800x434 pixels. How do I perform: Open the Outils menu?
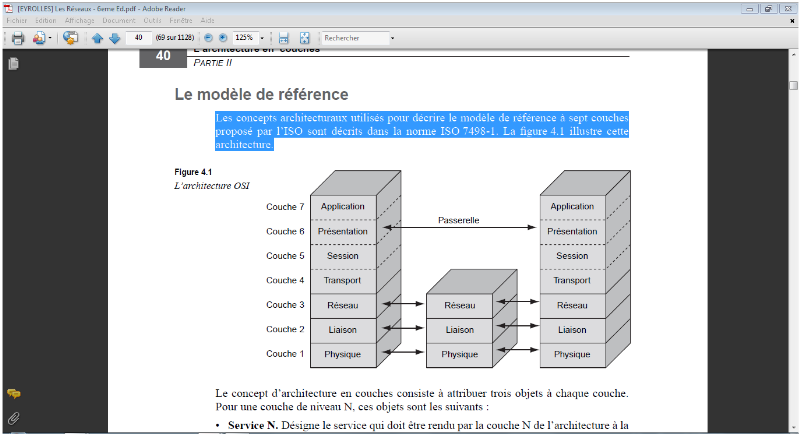tap(152, 20)
